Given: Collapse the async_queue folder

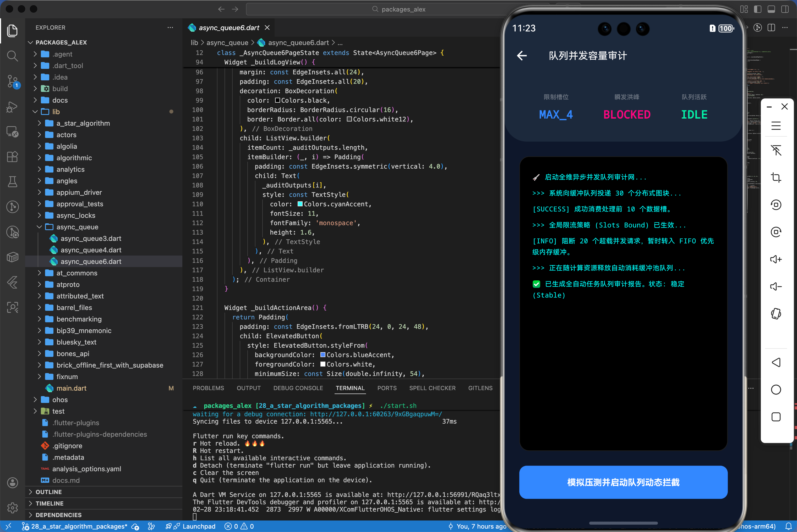Looking at the screenshot, I should click(77, 227).
